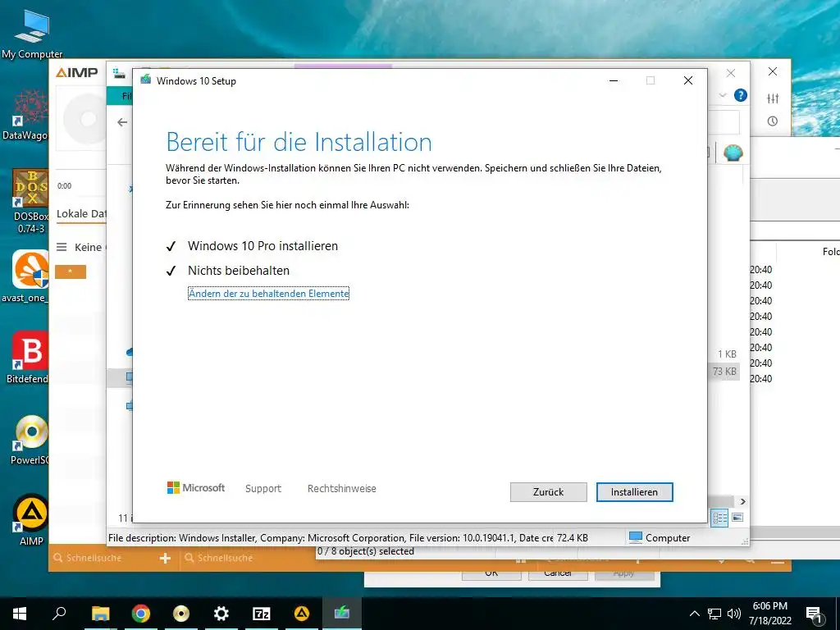Click the 1 KB file size cell
This screenshot has height=630, width=840.
click(727, 354)
